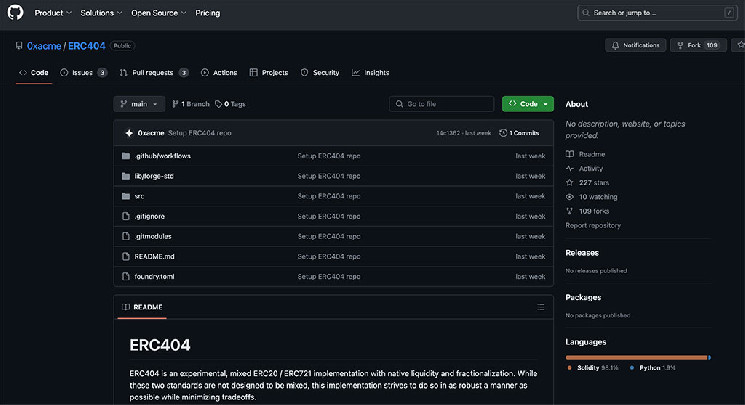Screen dimensions: 745x405
Task: Select the README tab above the readme
Action: click(x=142, y=307)
